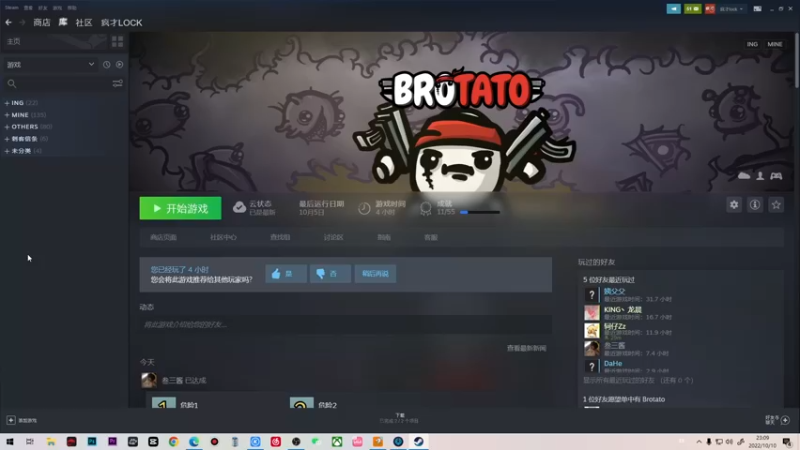
Task: Open Brotato game info icon
Action: [x=755, y=205]
